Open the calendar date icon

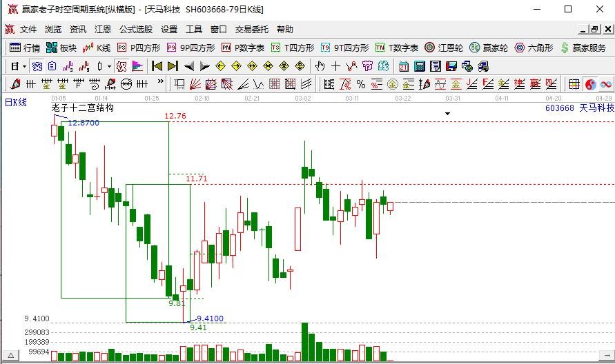pos(403,66)
